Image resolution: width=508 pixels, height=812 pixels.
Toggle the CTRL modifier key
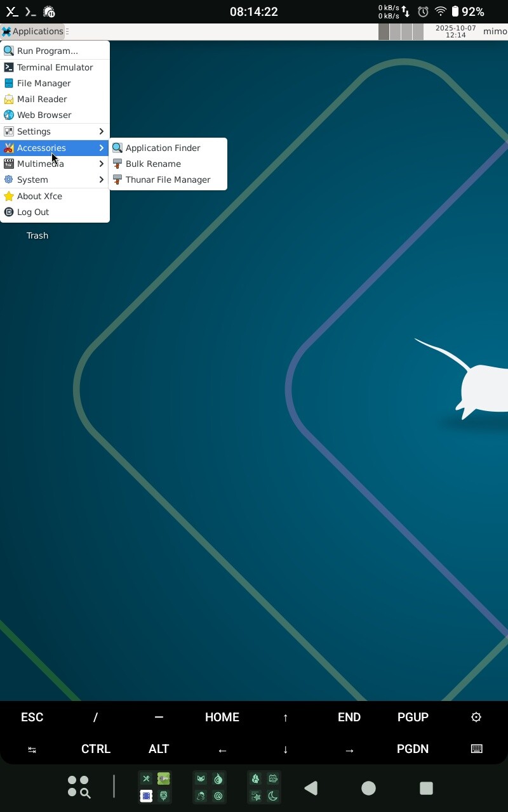coord(96,749)
